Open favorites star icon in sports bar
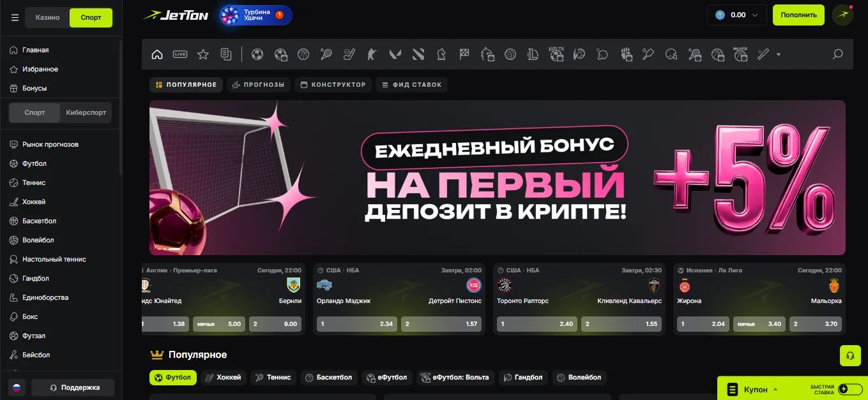The image size is (868, 400). click(203, 54)
